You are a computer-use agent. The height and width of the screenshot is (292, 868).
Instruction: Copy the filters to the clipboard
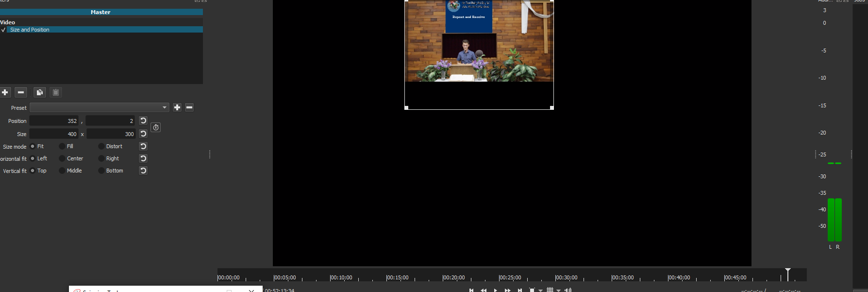(40, 92)
